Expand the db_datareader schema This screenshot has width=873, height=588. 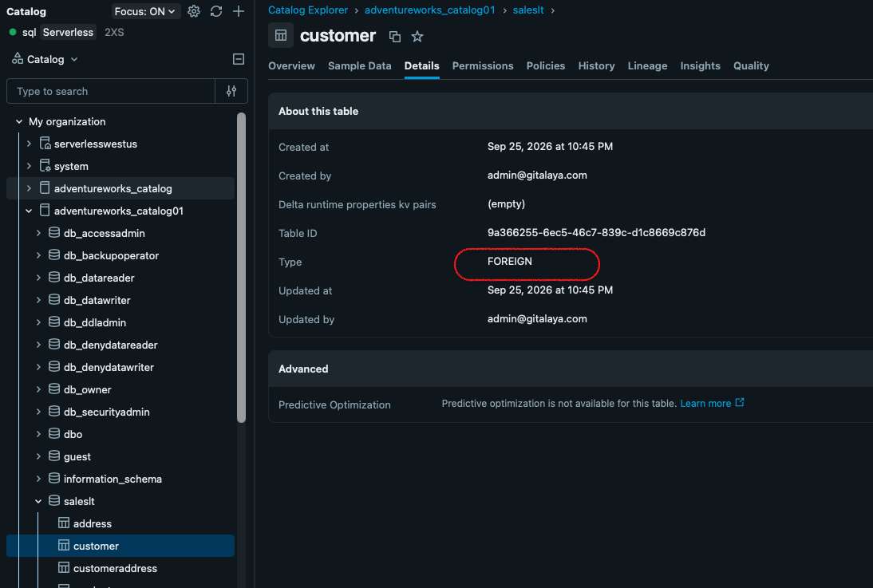click(x=38, y=278)
